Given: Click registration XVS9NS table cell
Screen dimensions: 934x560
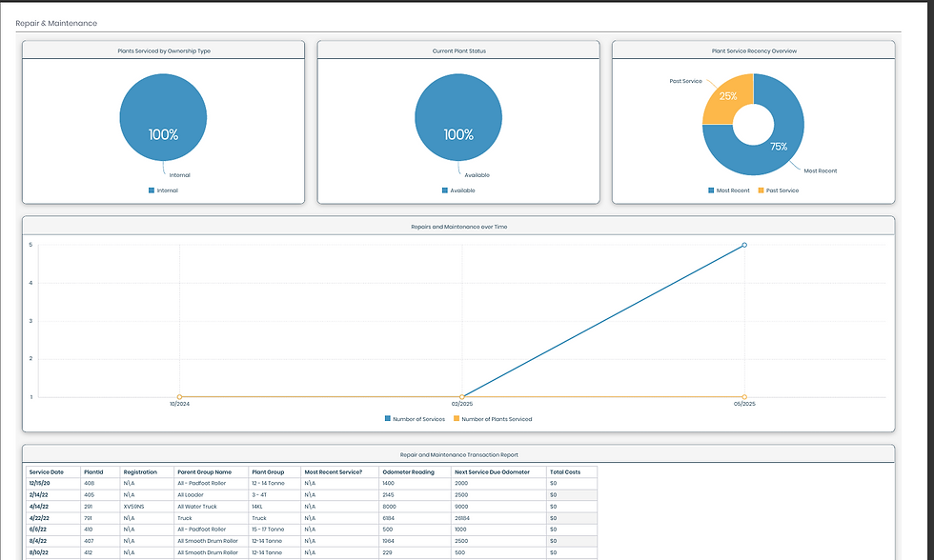Looking at the screenshot, I should tap(134, 507).
